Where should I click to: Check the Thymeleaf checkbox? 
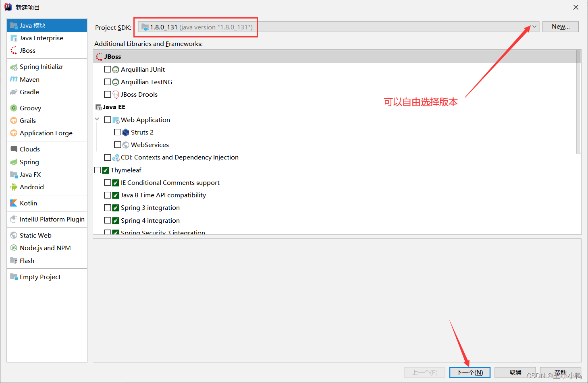(97, 170)
